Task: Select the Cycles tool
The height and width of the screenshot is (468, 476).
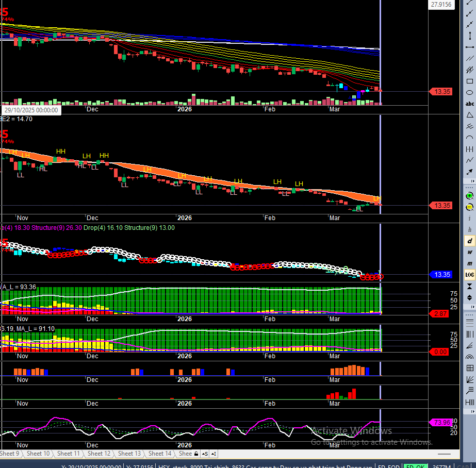Action: click(x=470, y=149)
